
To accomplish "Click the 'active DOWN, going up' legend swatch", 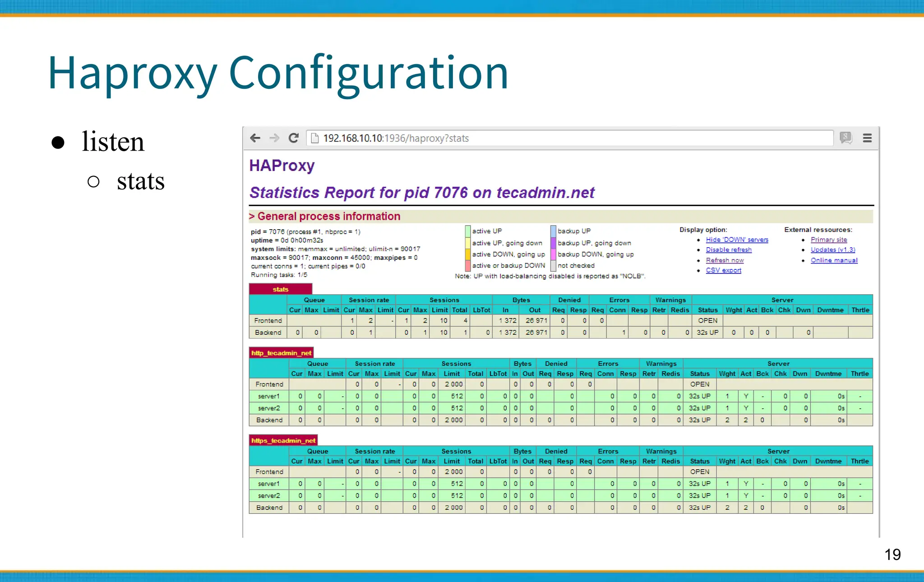I will pyautogui.click(x=468, y=254).
